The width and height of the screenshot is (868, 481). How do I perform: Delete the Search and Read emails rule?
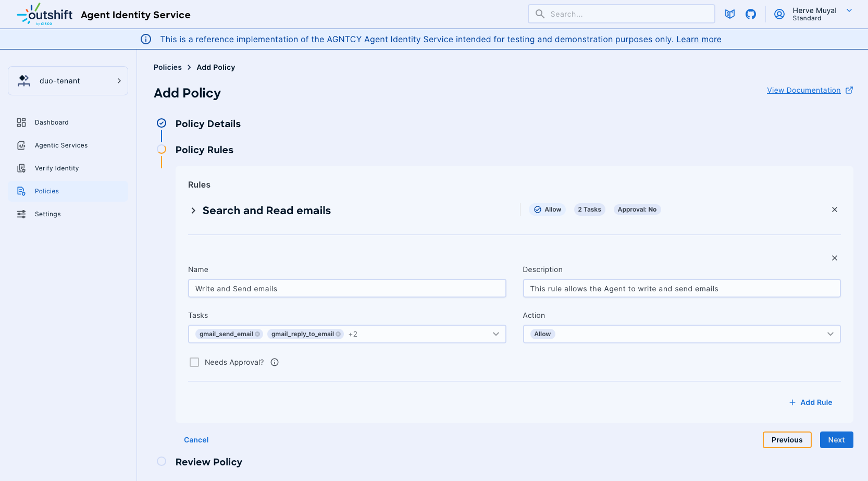tap(834, 209)
